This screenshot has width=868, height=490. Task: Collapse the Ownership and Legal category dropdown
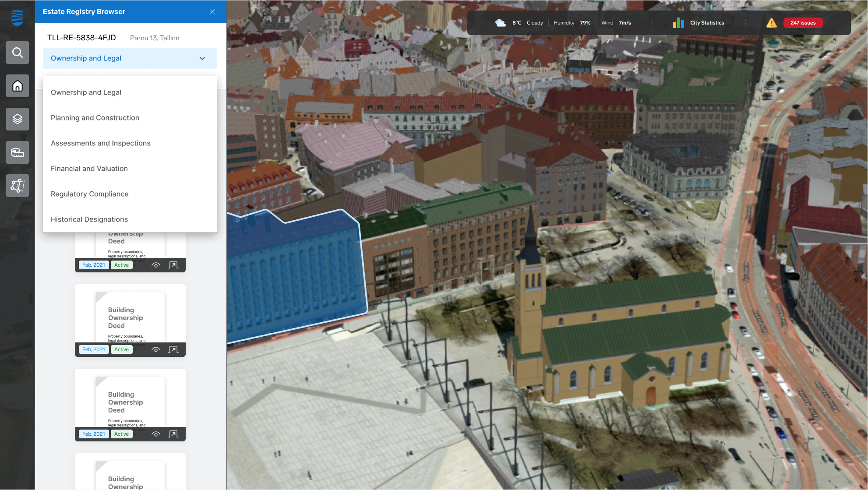click(x=130, y=58)
